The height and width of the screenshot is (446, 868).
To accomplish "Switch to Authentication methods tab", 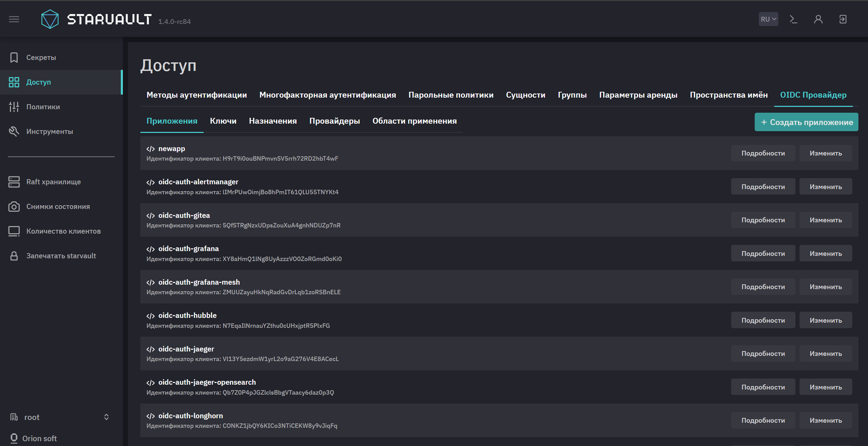I will (x=197, y=95).
